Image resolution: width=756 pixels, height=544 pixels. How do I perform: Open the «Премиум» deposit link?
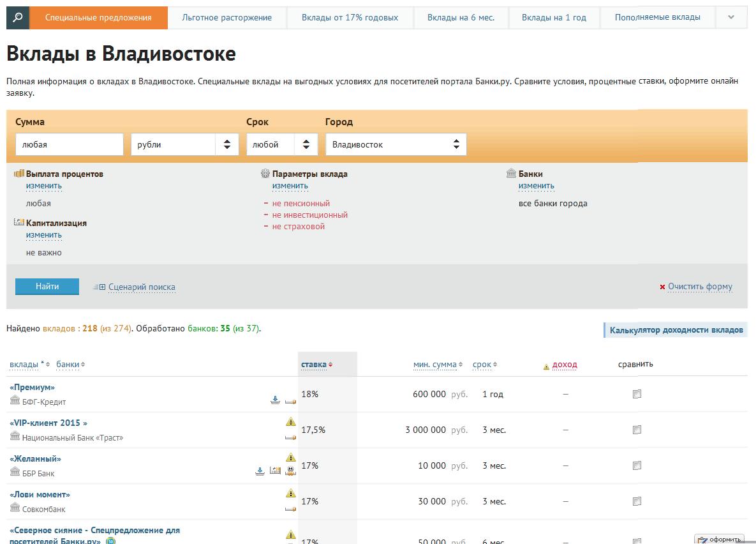click(33, 387)
